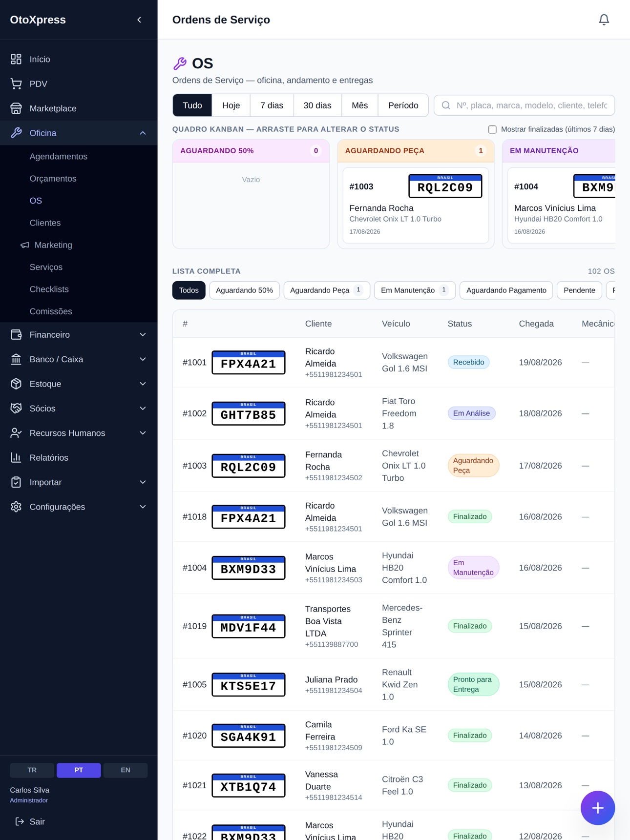Open kanban card #1003 Fernanda Rocha

coord(416,205)
